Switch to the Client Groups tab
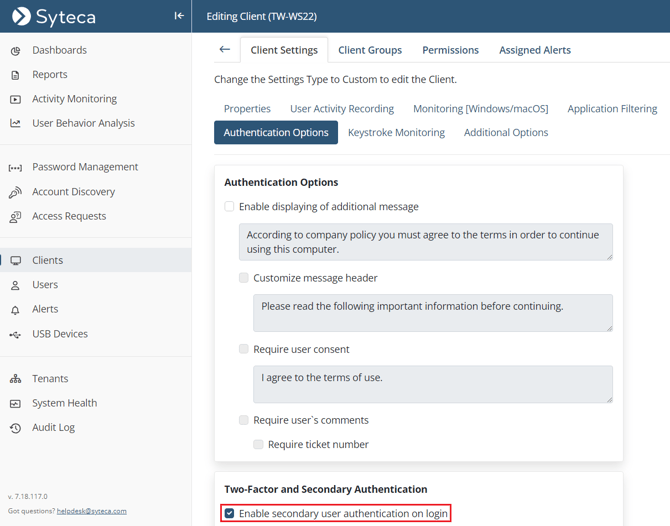Screen dimensions: 670x526 [370, 50]
